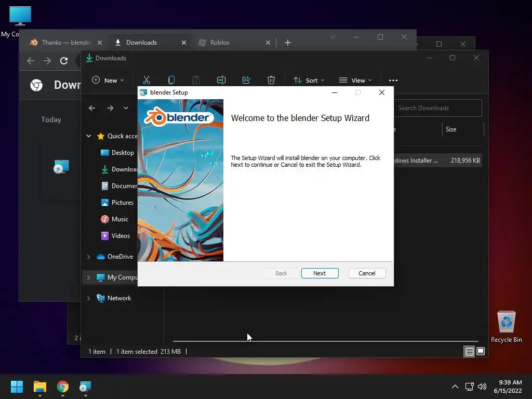
Task: Select Music in Quick access sidebar
Action: (x=115, y=219)
